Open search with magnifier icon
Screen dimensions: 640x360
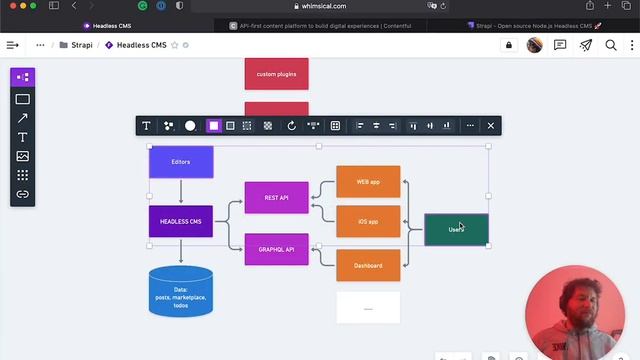pos(611,45)
